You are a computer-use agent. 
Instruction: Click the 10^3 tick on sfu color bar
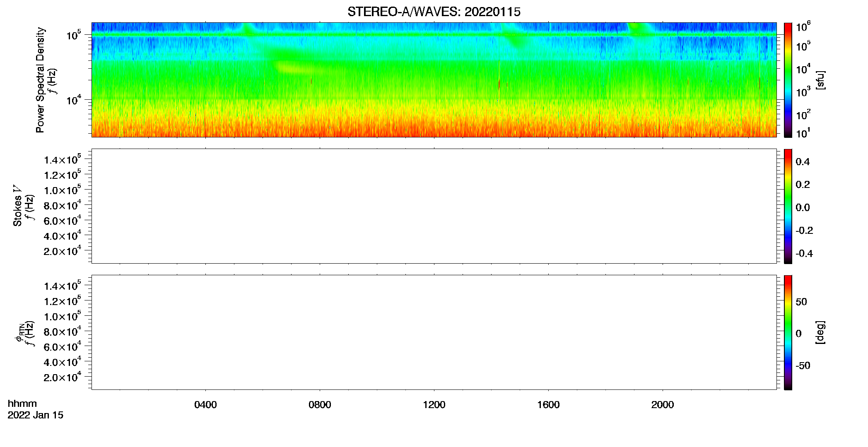click(x=803, y=92)
